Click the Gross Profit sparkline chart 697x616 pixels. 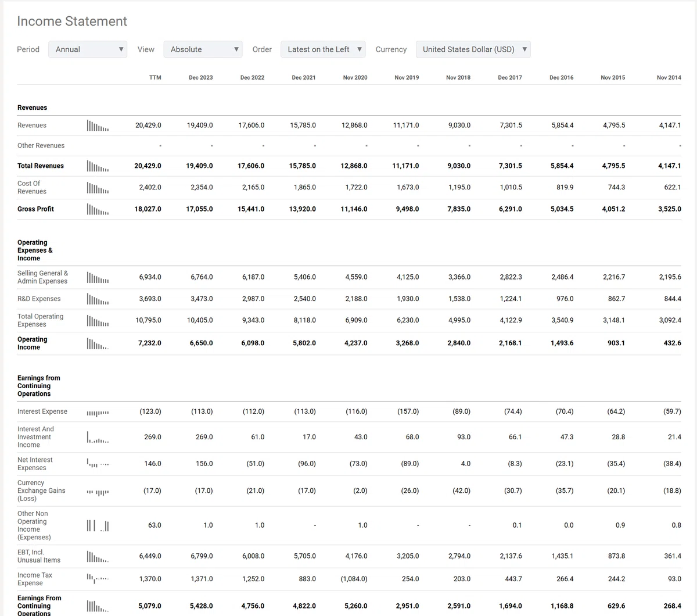tap(98, 209)
